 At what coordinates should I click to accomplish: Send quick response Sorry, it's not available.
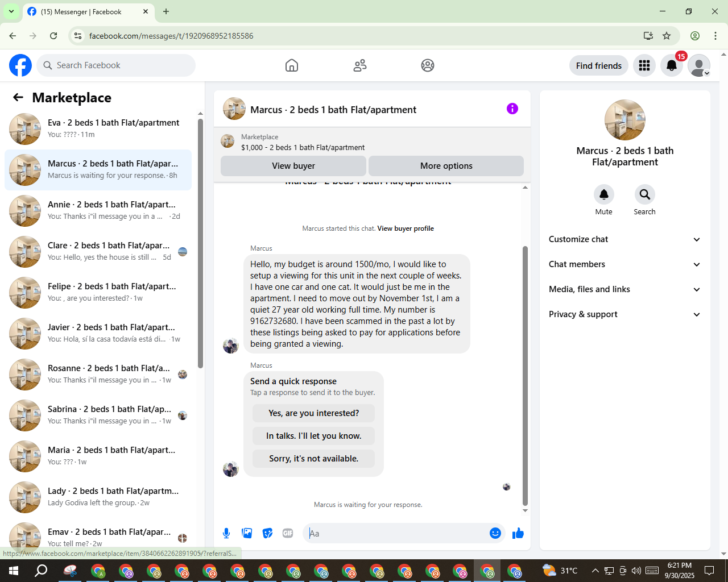pos(314,459)
